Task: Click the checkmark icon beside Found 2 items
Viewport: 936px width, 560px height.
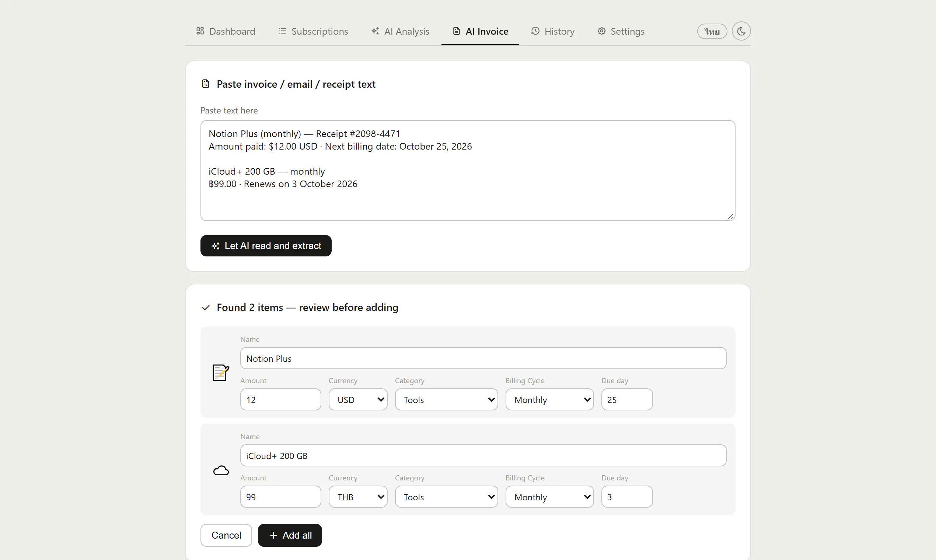Action: pyautogui.click(x=206, y=308)
